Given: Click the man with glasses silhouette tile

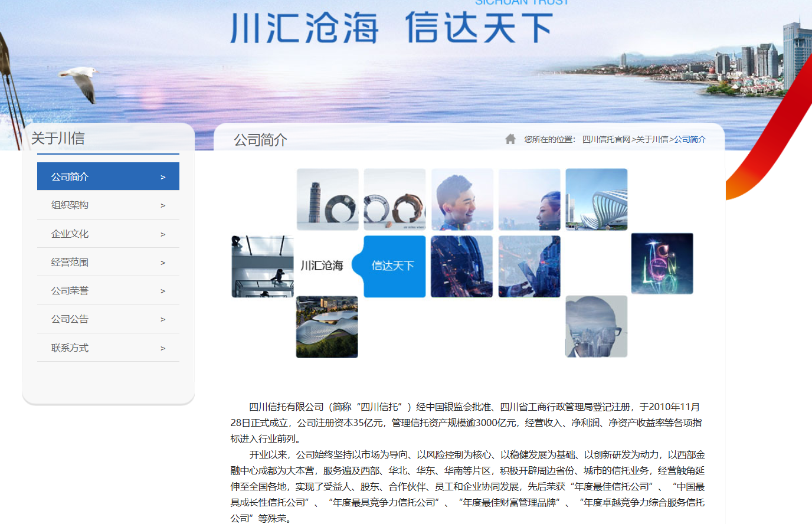Looking at the screenshot, I should click(596, 326).
